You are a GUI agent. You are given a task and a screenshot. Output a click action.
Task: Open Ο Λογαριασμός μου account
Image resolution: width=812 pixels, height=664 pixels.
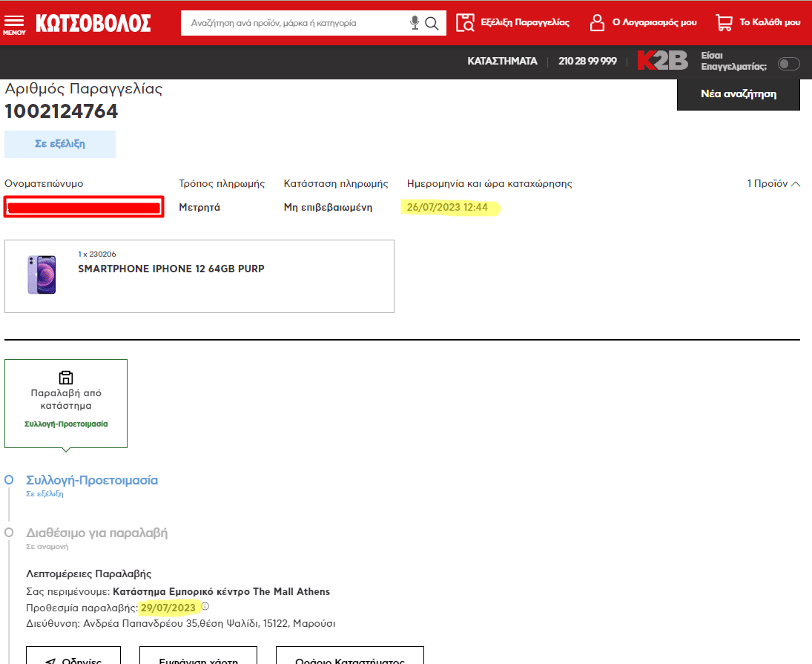(x=643, y=22)
